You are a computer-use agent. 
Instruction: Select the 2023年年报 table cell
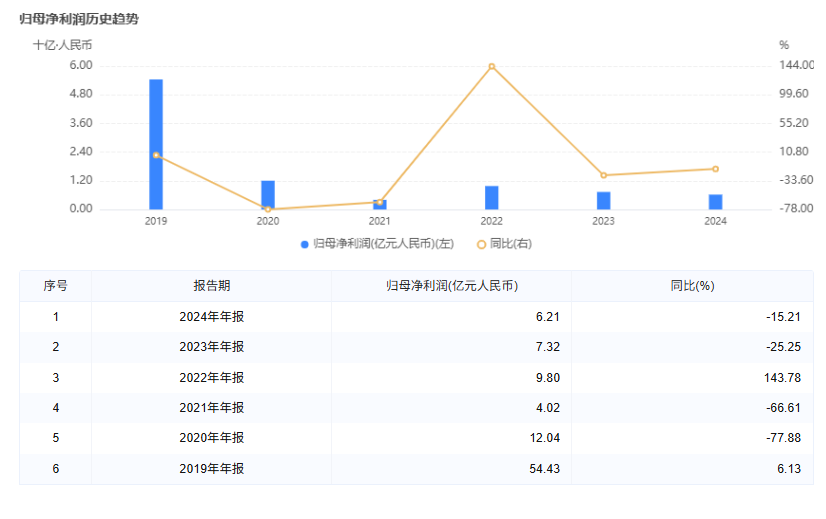[x=212, y=347]
